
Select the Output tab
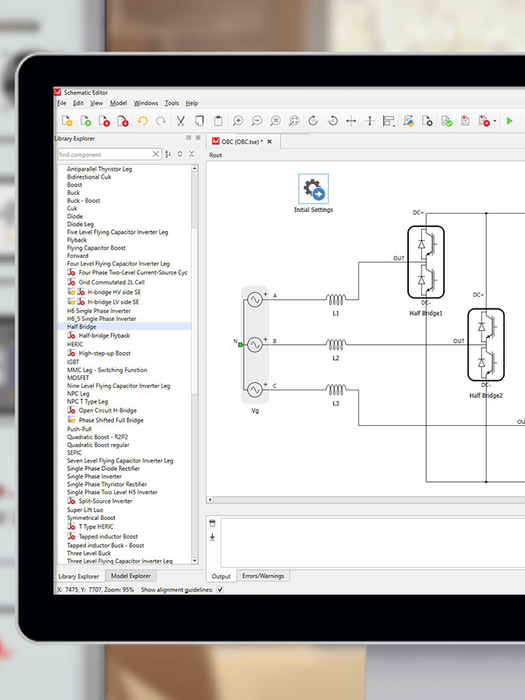coord(221,576)
